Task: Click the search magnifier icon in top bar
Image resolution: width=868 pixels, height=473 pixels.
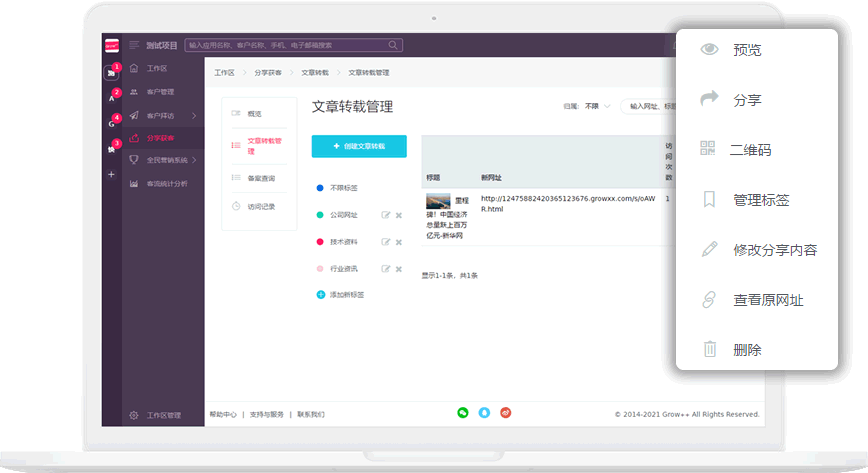Action: pyautogui.click(x=394, y=45)
